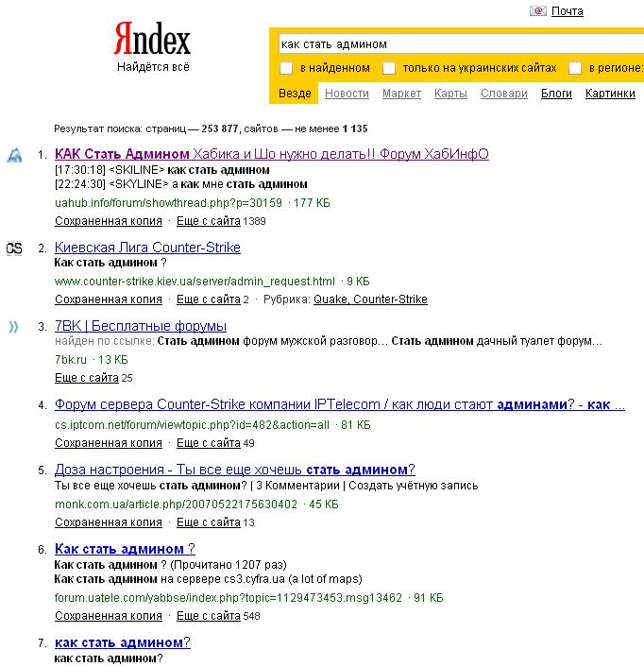The height and width of the screenshot is (667, 644).
Task: Open 'Киевская Лига Counter-Strike' result
Action: point(147,248)
